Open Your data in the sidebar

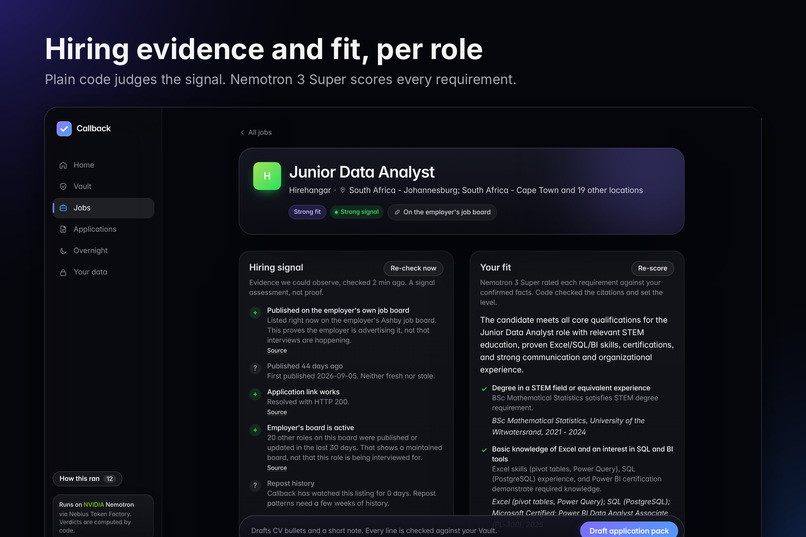point(103,272)
